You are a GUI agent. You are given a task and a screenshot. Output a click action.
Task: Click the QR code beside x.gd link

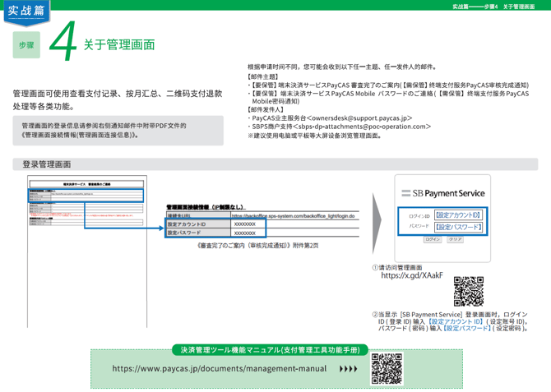click(469, 289)
